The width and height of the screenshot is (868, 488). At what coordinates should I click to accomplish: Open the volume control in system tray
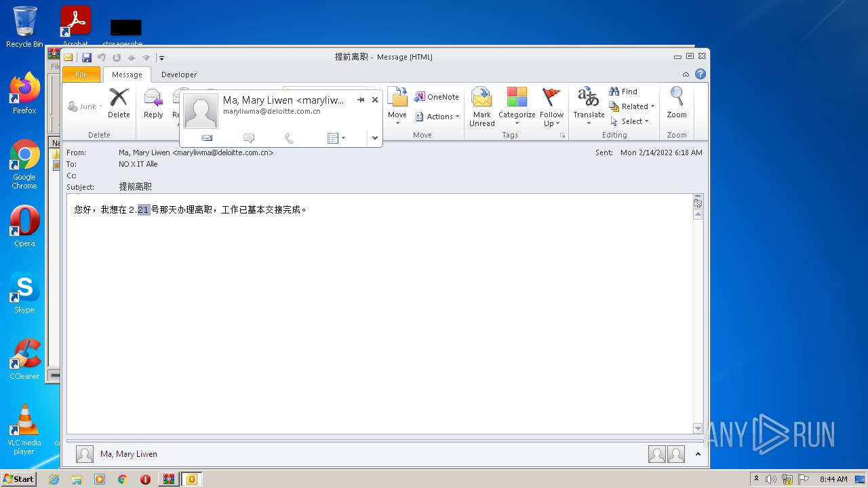771,479
